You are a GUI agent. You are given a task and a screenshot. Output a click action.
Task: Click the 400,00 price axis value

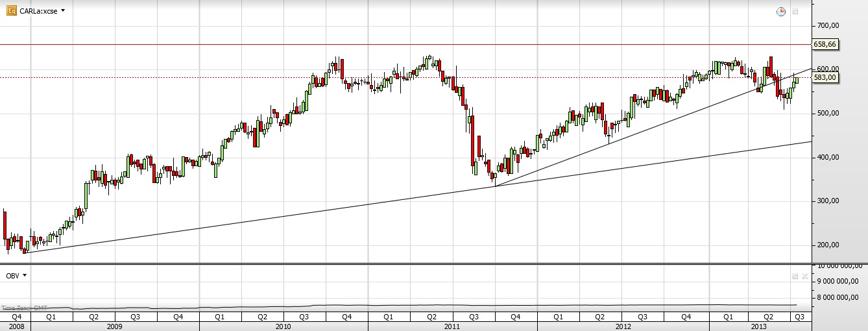click(x=828, y=157)
